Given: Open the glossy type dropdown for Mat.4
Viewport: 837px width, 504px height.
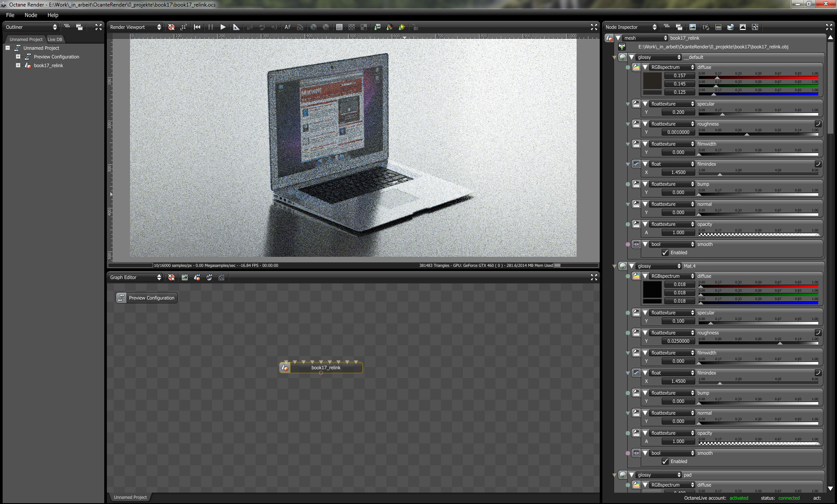Looking at the screenshot, I should point(659,266).
